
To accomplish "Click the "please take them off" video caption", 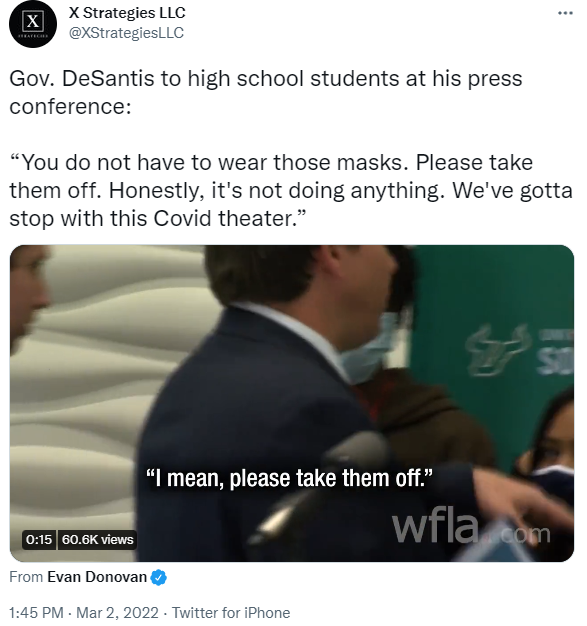I will tap(289, 478).
